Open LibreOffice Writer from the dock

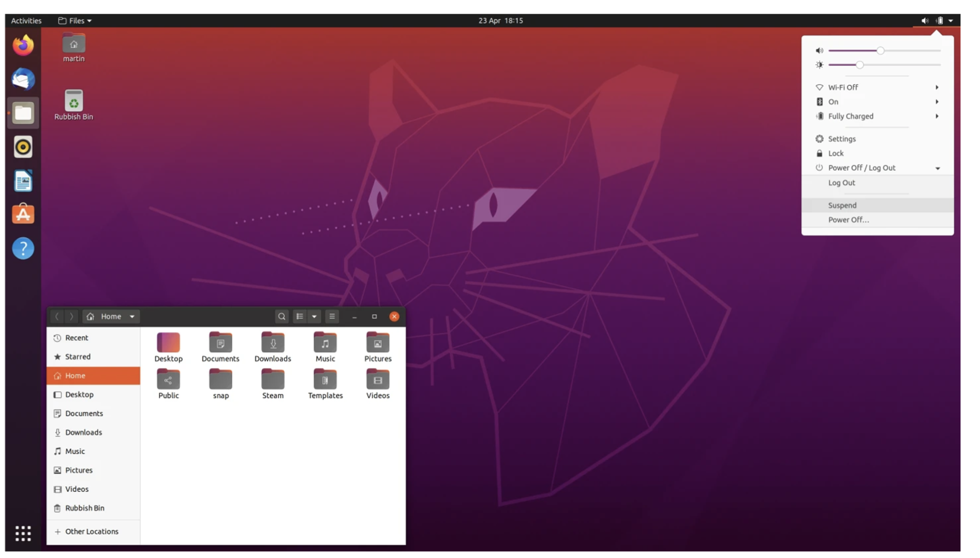click(x=23, y=181)
